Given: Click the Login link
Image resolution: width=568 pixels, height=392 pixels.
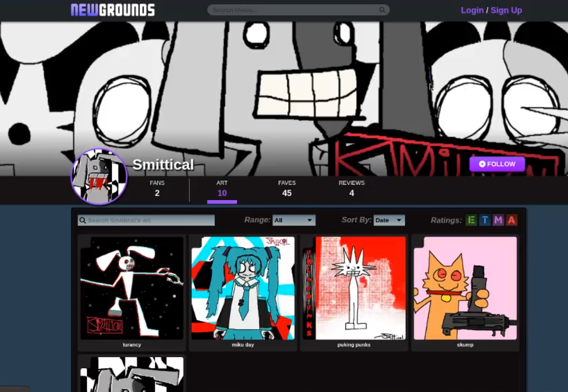Looking at the screenshot, I should (472, 10).
